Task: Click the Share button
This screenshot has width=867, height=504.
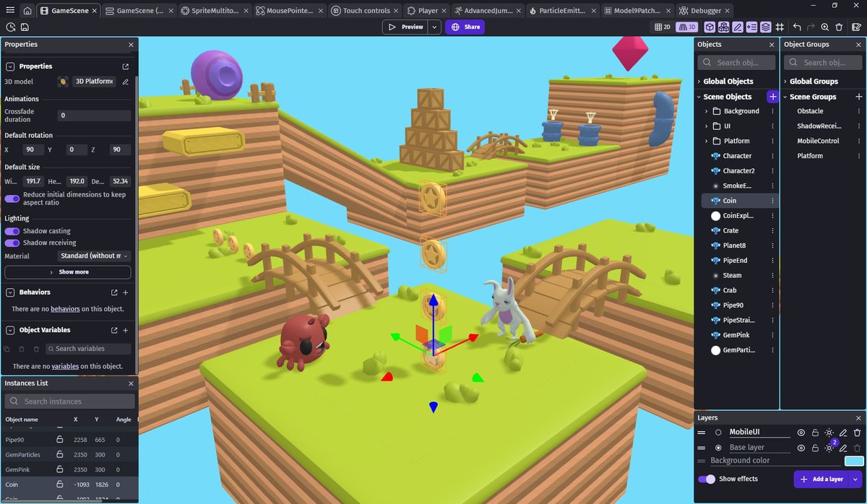Action: click(465, 27)
